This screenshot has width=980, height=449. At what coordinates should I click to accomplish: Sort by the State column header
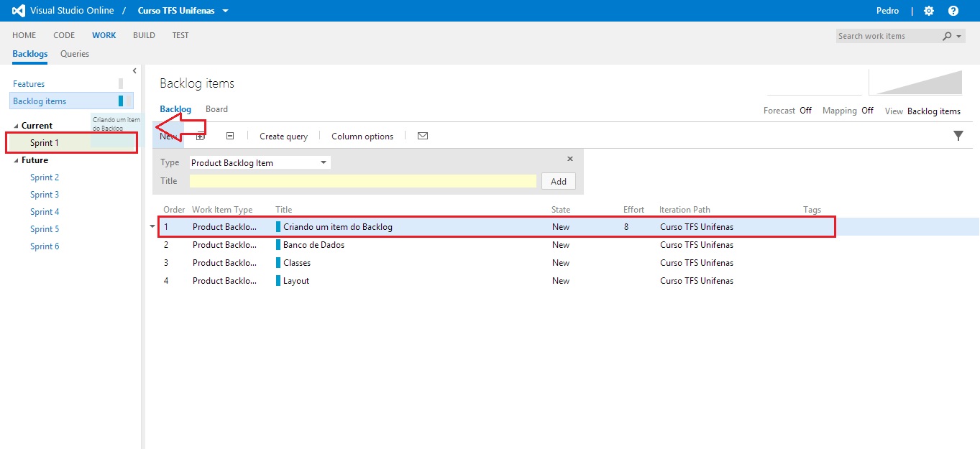561,210
